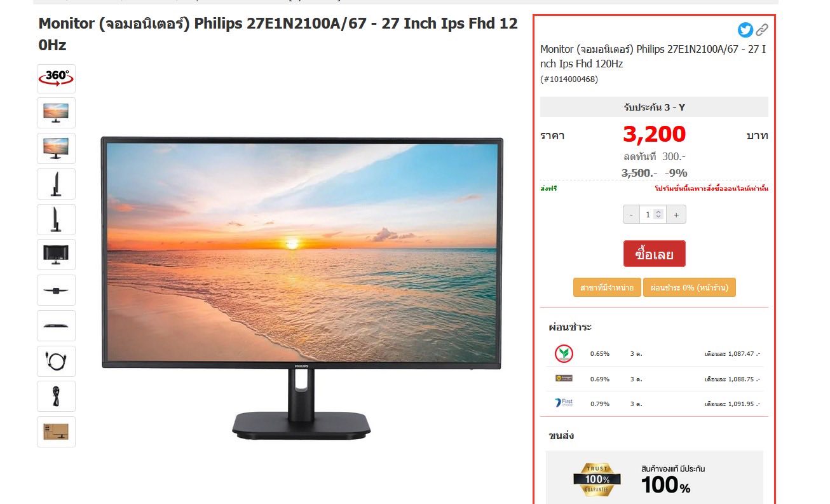Click the red ซื้อเลย buy button
The width and height of the screenshot is (830, 504).
click(x=654, y=254)
